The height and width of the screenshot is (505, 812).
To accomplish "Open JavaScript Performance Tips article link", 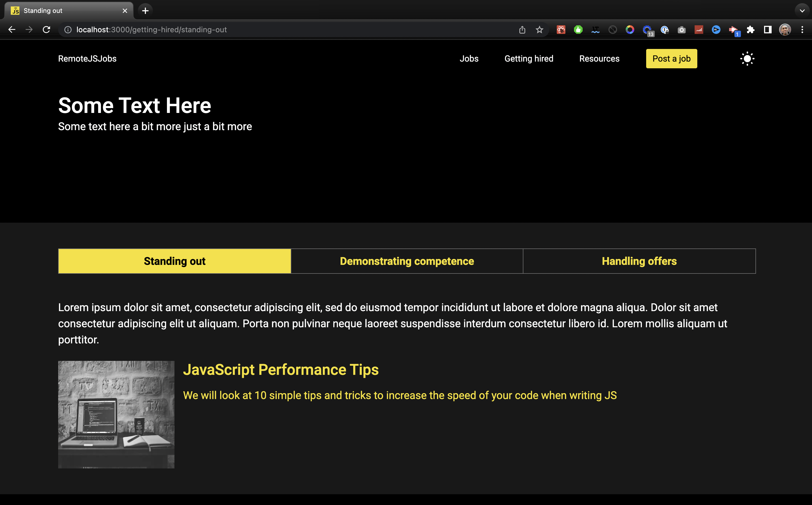I will pos(281,369).
